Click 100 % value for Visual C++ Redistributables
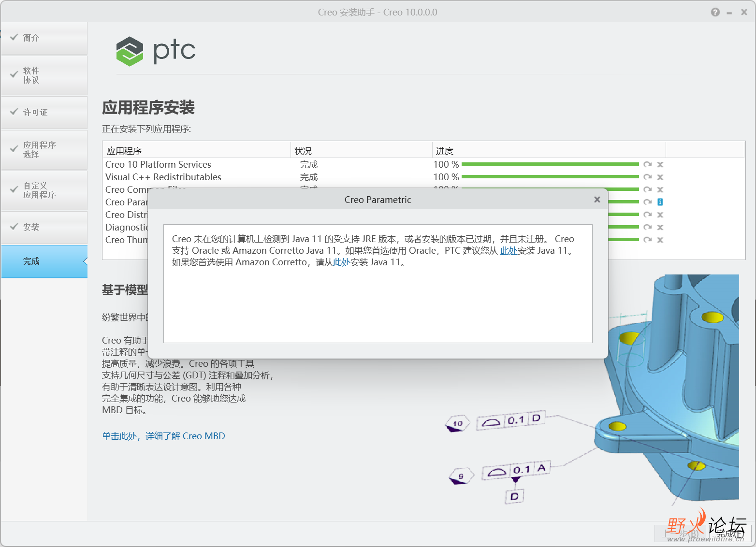 446,177
